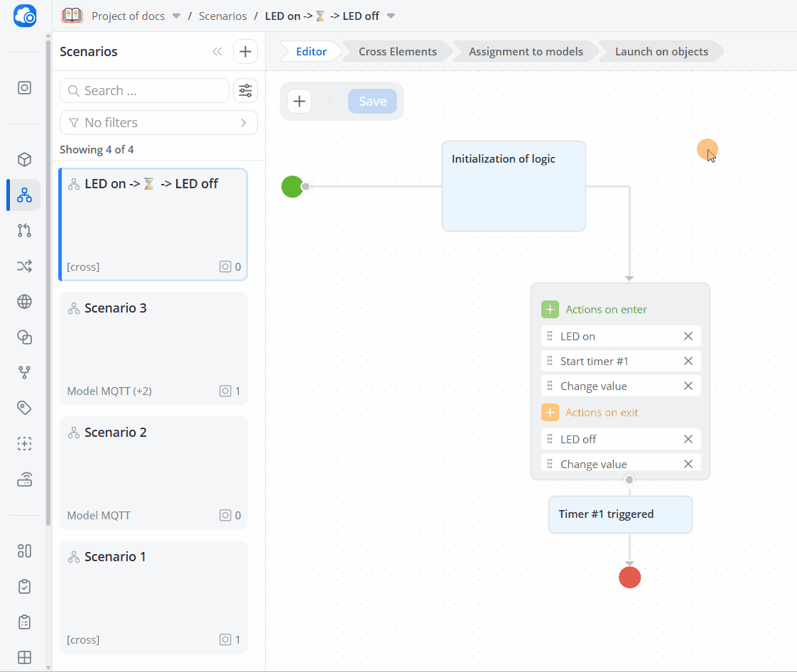Open the search settings sliders icon
797x672 pixels.
coord(246,90)
